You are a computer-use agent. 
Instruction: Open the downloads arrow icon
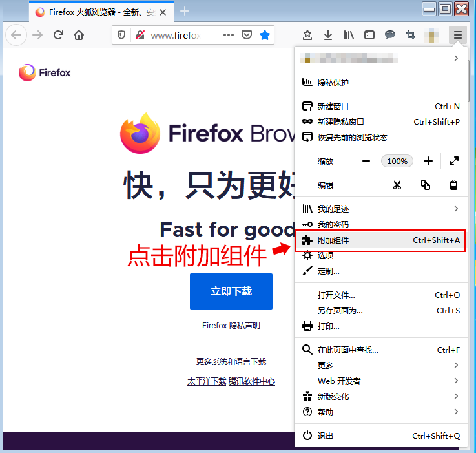328,36
